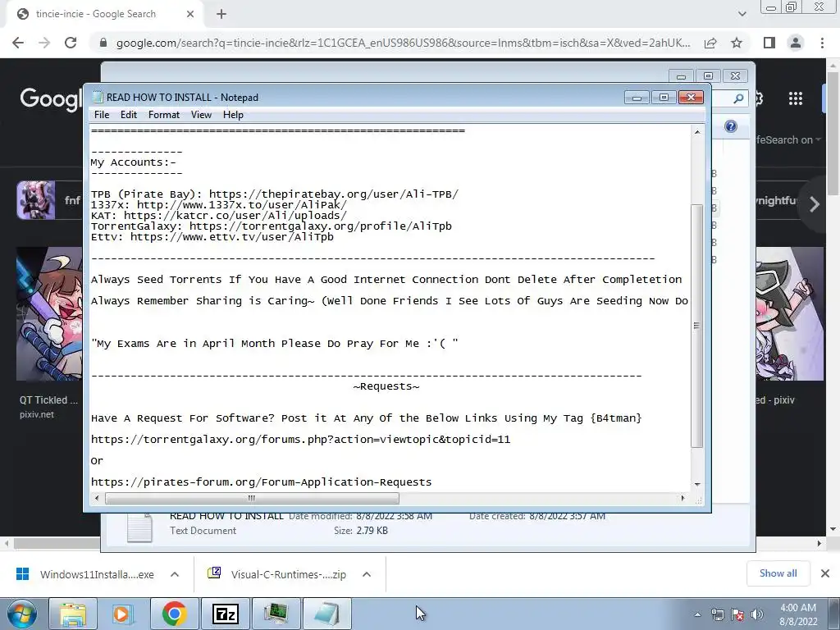Screen dimensions: 840x630
Task: Click Show all downloads button
Action: point(778,573)
